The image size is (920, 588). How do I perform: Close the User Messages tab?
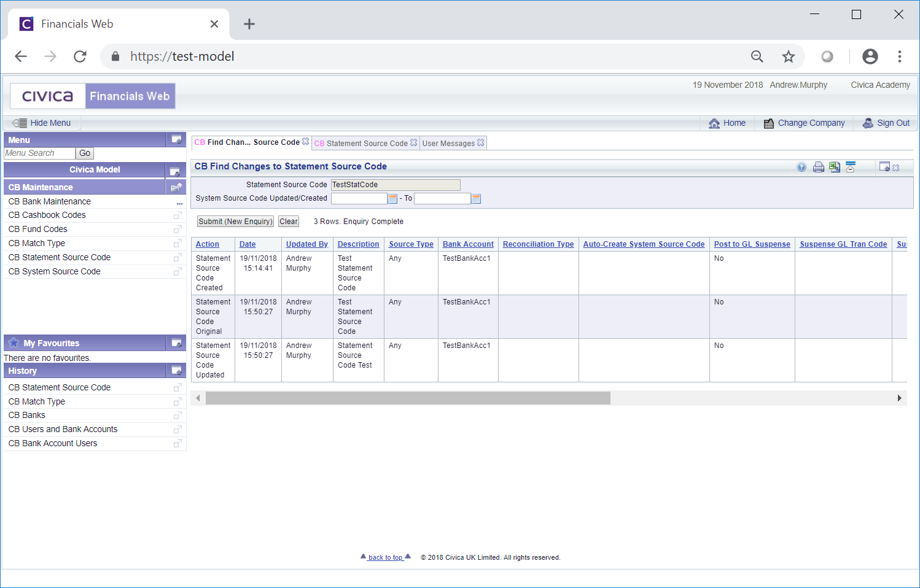[480, 142]
